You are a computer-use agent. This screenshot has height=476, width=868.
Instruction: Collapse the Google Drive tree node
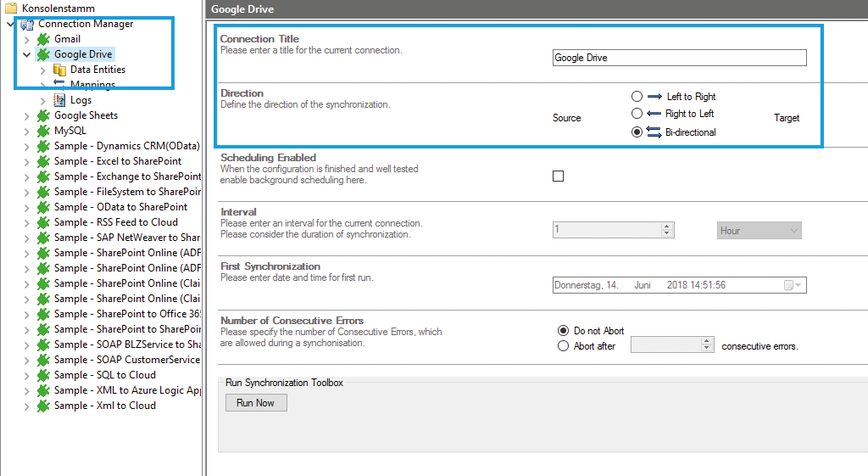click(x=26, y=54)
